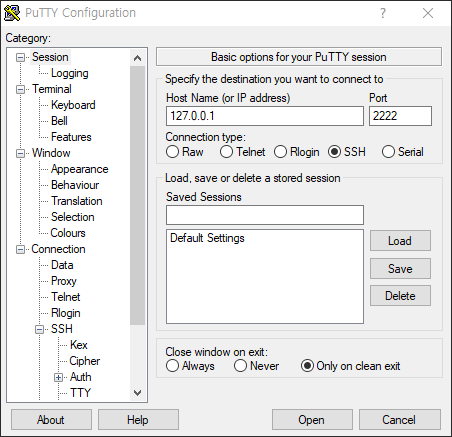Select the Telnet connection type
This screenshot has height=437, width=452.
[x=226, y=152]
